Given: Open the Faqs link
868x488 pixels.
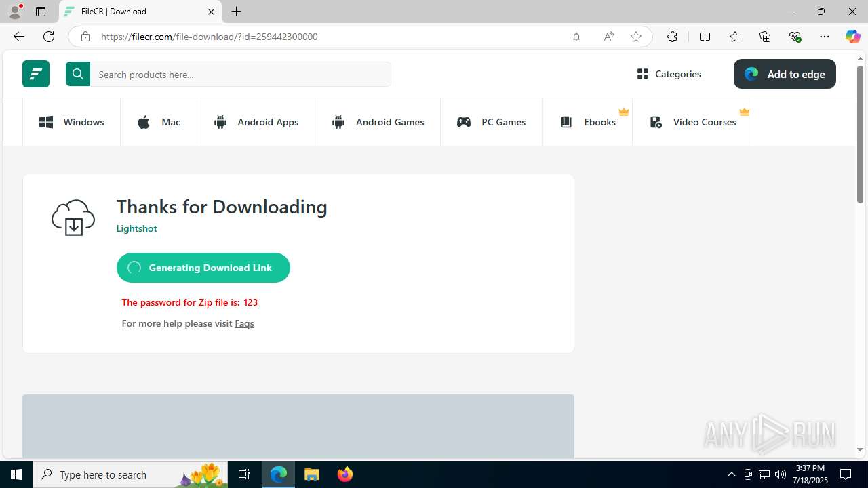Looking at the screenshot, I should (244, 323).
